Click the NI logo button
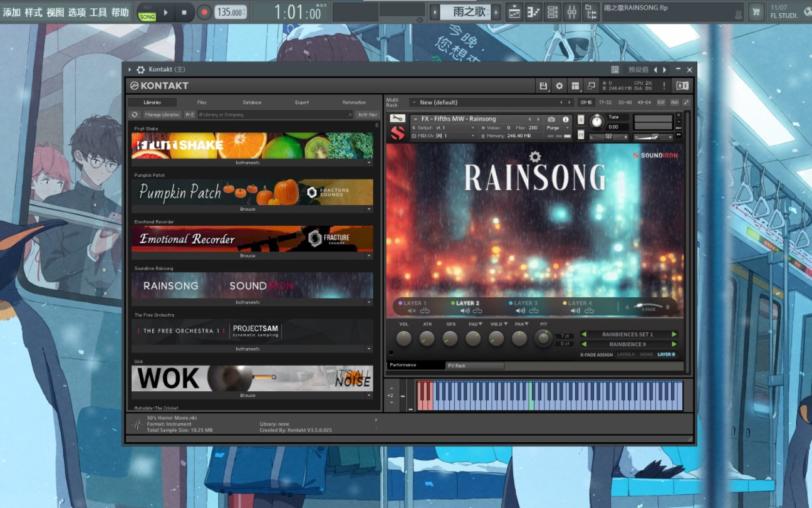The width and height of the screenshot is (812, 508). (682, 86)
